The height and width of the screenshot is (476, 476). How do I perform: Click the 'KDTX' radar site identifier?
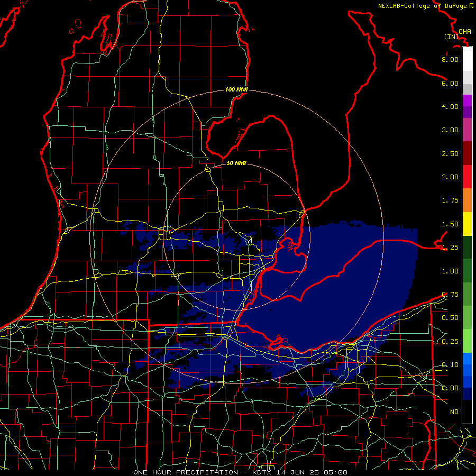tap(262, 472)
